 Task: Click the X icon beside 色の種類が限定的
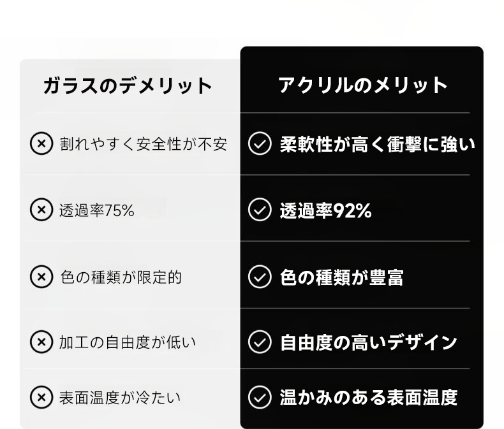click(41, 277)
